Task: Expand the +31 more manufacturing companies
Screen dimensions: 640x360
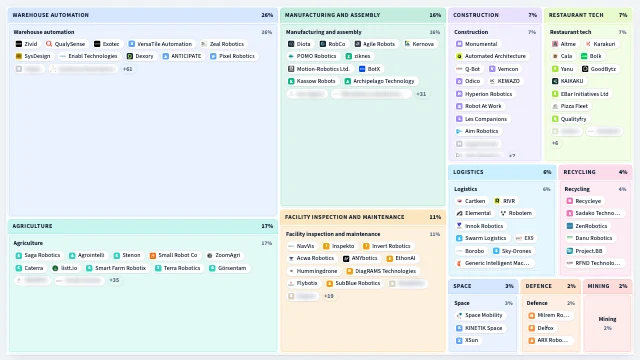Action: [x=421, y=94]
